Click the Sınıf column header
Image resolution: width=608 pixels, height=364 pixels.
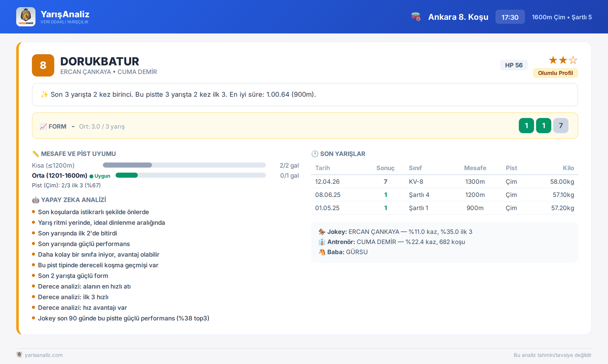[415, 168]
